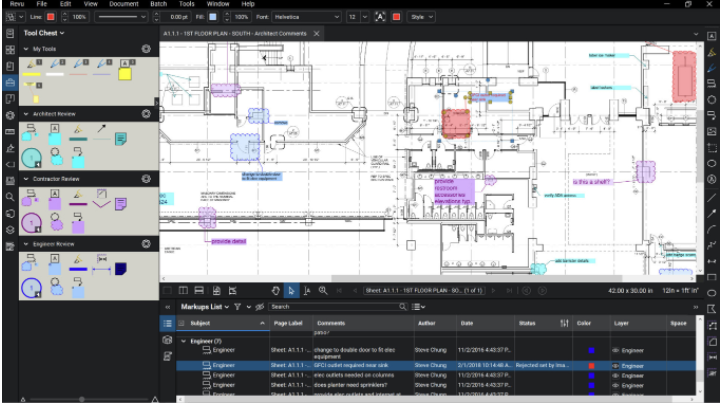Choose the dimension measurement tool in Engineer Review
Screen dimensions: 723x405
[101, 264]
